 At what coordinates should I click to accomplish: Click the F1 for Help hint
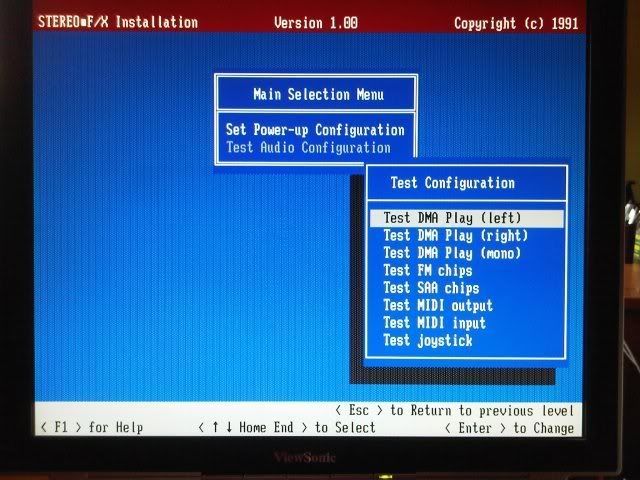click(x=92, y=427)
